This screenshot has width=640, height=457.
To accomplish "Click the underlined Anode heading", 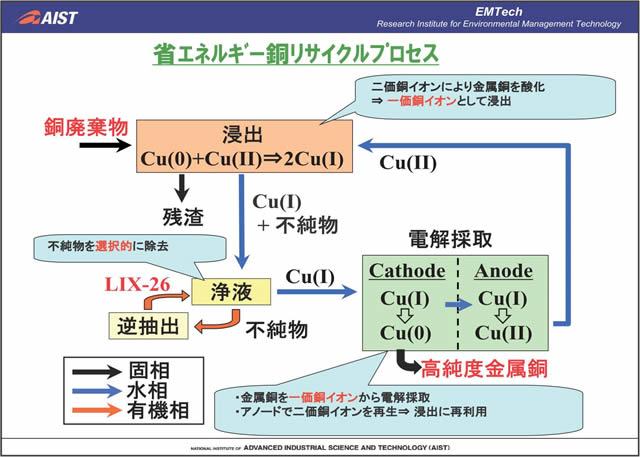I will 502,270.
